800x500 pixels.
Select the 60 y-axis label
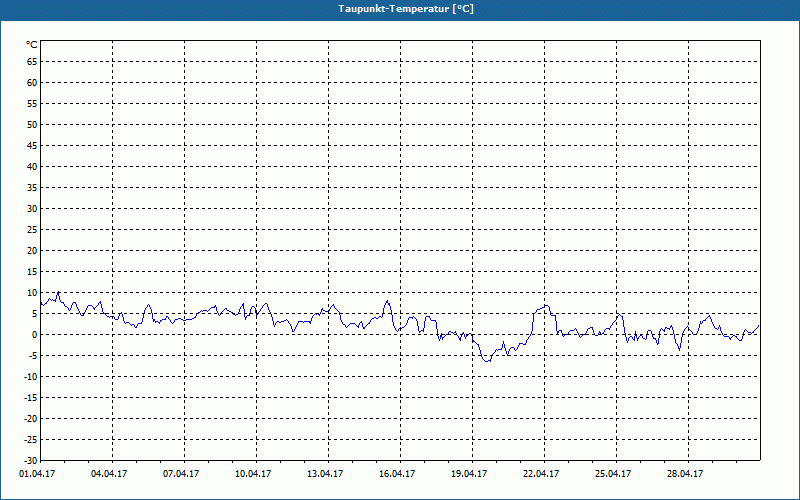tap(32, 83)
